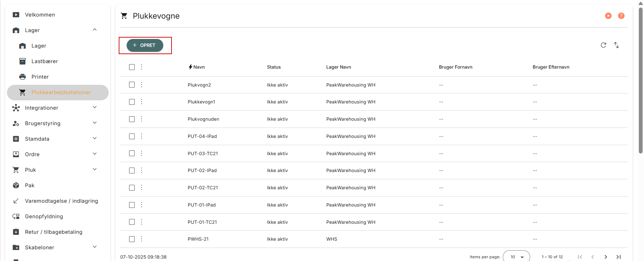Click the OPRET button
The image size is (644, 261).
[145, 45]
